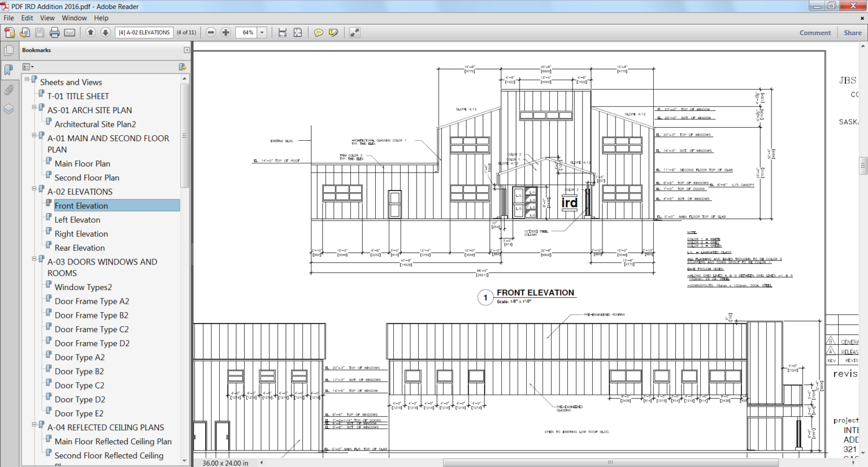Image resolution: width=868 pixels, height=467 pixels.
Task: Print the document
Action: 55,32
